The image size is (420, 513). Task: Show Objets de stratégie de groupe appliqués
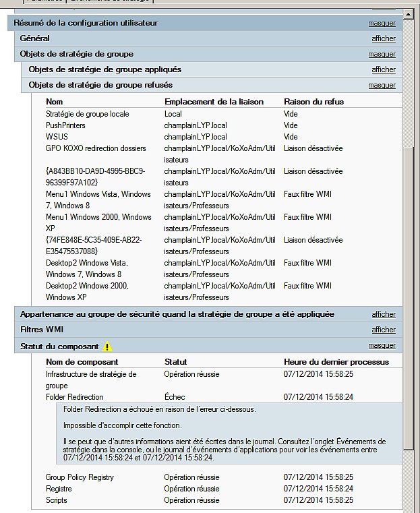click(x=384, y=69)
